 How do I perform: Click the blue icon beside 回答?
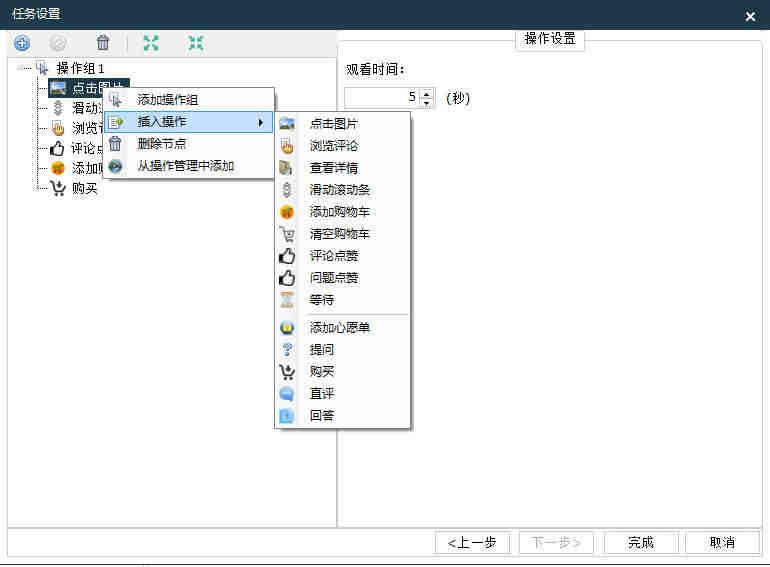tap(287, 416)
